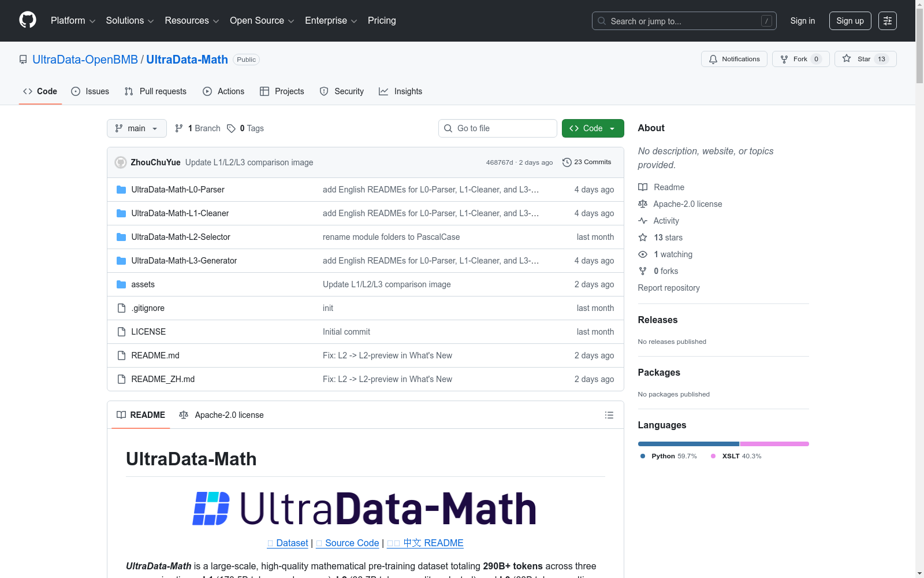Screen dimensions: 924x578
Task: Expand the Open Source menu
Action: tap(262, 21)
